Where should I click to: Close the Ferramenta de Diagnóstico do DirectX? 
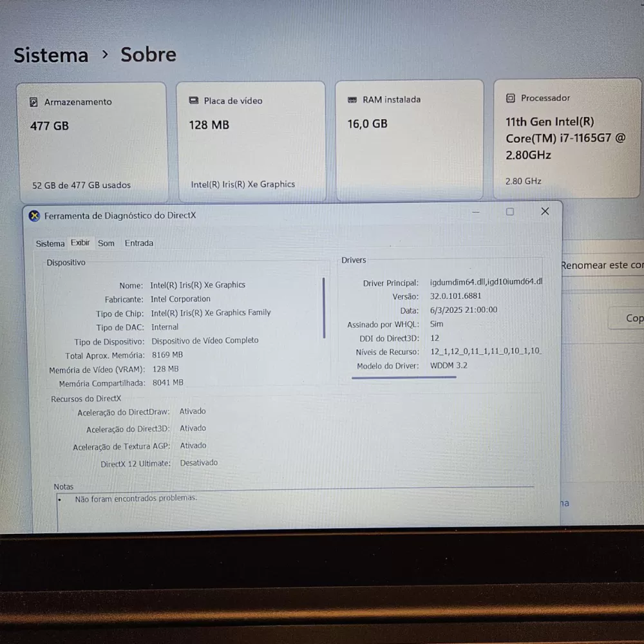click(x=545, y=211)
